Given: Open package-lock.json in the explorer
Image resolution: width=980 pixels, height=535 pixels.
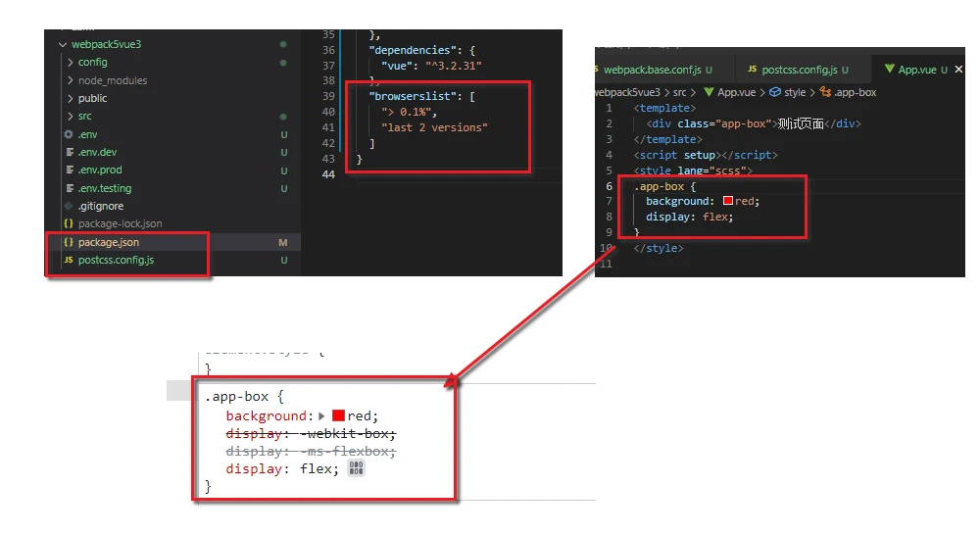Looking at the screenshot, I should coord(120,223).
